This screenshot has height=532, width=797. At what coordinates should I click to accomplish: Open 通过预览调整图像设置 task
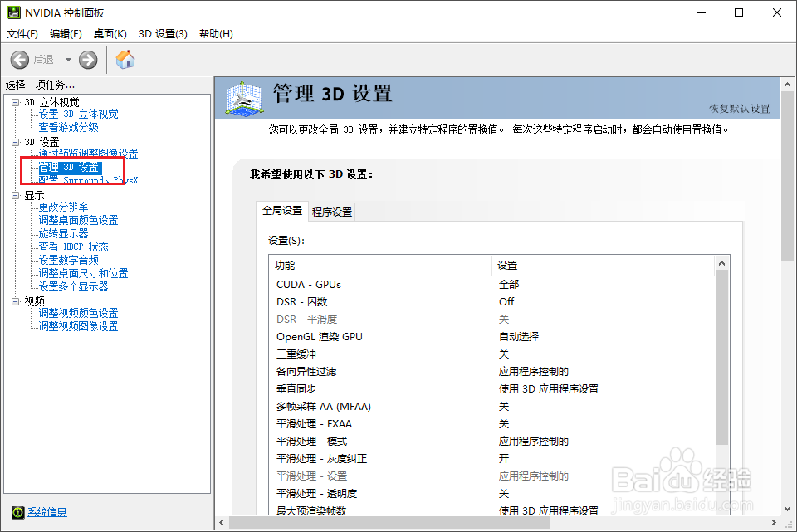click(89, 153)
